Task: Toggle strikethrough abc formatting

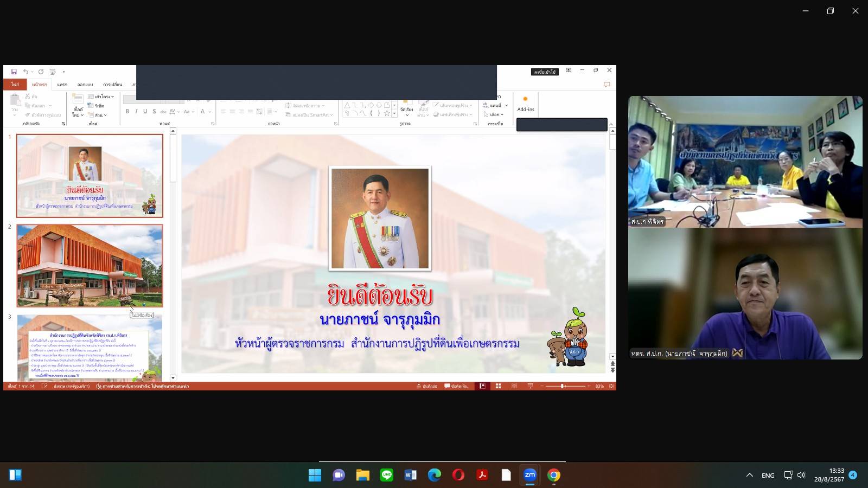Action: [163, 112]
